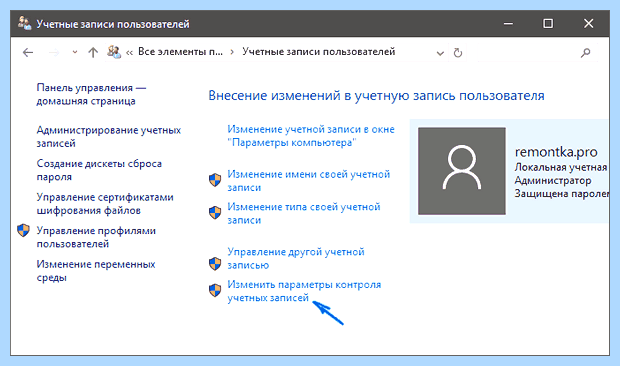Screen dimensions: 620x366
Task: Open the address bar history dropdown
Action: click(440, 53)
